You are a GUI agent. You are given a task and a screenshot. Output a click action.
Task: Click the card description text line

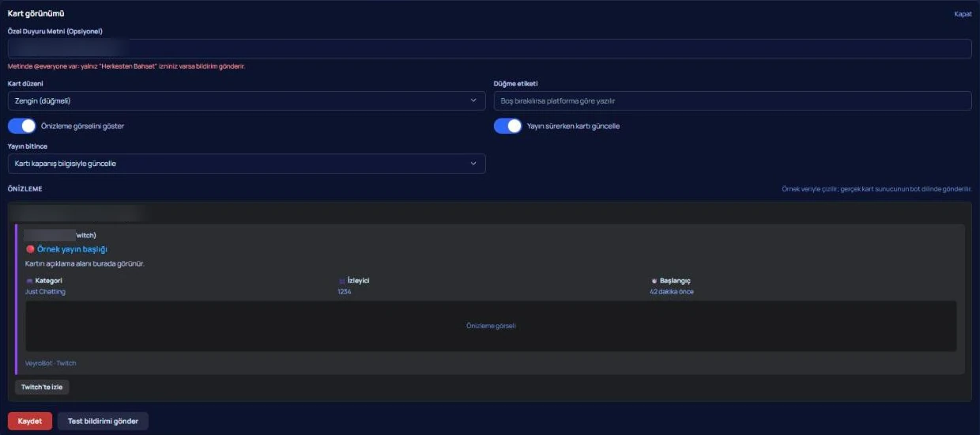pos(85,263)
